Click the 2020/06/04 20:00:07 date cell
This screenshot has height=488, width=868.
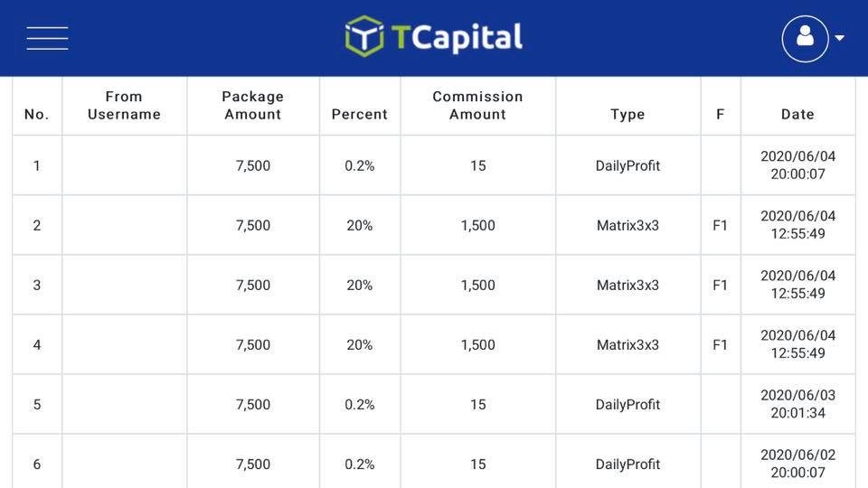pos(797,165)
